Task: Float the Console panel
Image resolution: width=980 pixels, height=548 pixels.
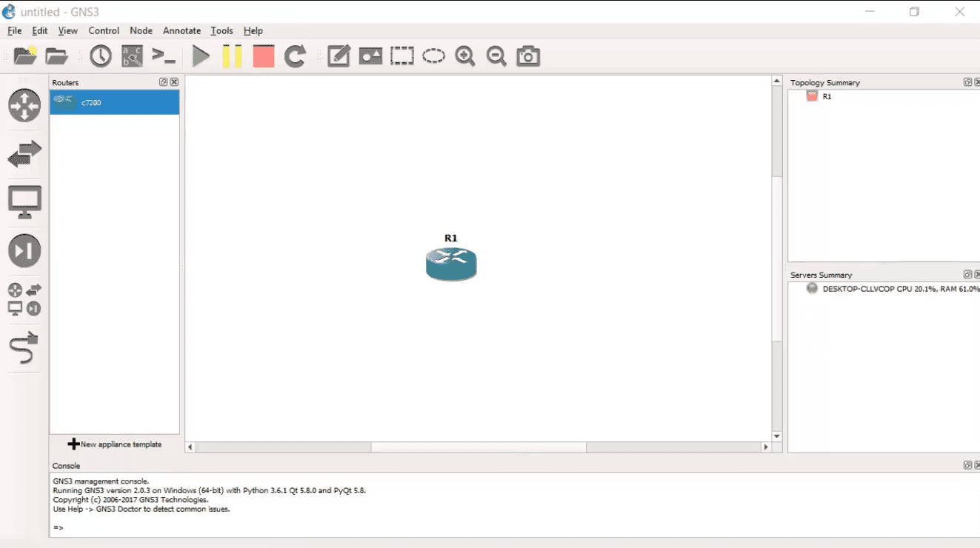Action: pyautogui.click(x=967, y=465)
